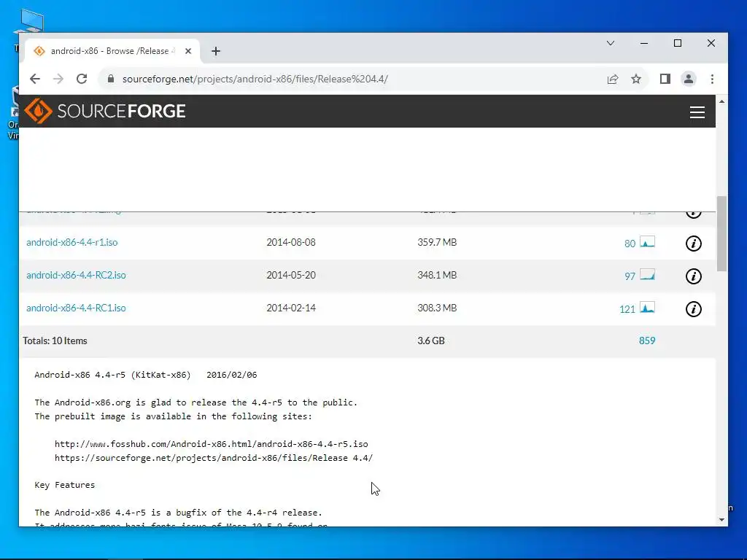Select the desktop computer icon behind Chrome
The image size is (747, 560).
click(x=29, y=21)
